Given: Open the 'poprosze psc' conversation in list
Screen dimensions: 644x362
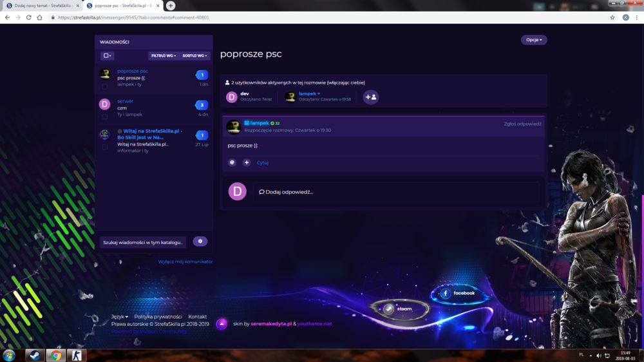Looking at the screenshot, I should (x=133, y=71).
